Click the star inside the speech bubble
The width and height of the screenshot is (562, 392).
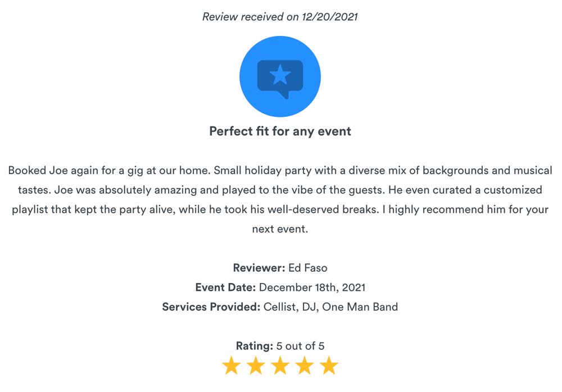[280, 75]
